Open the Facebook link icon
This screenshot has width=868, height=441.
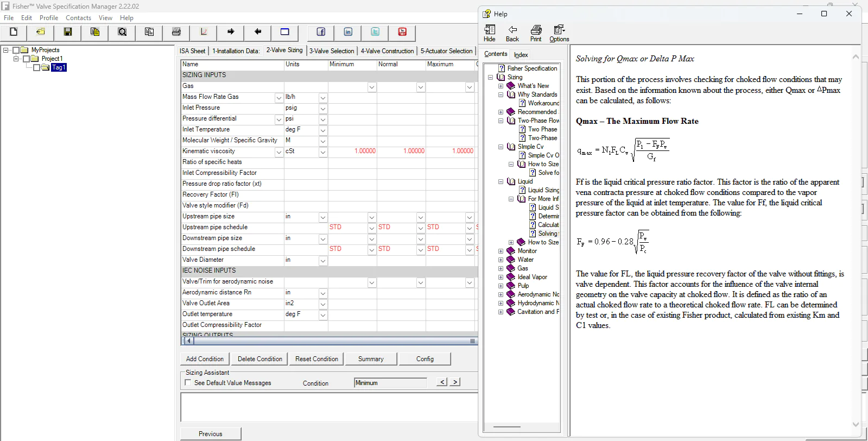pyautogui.click(x=321, y=32)
